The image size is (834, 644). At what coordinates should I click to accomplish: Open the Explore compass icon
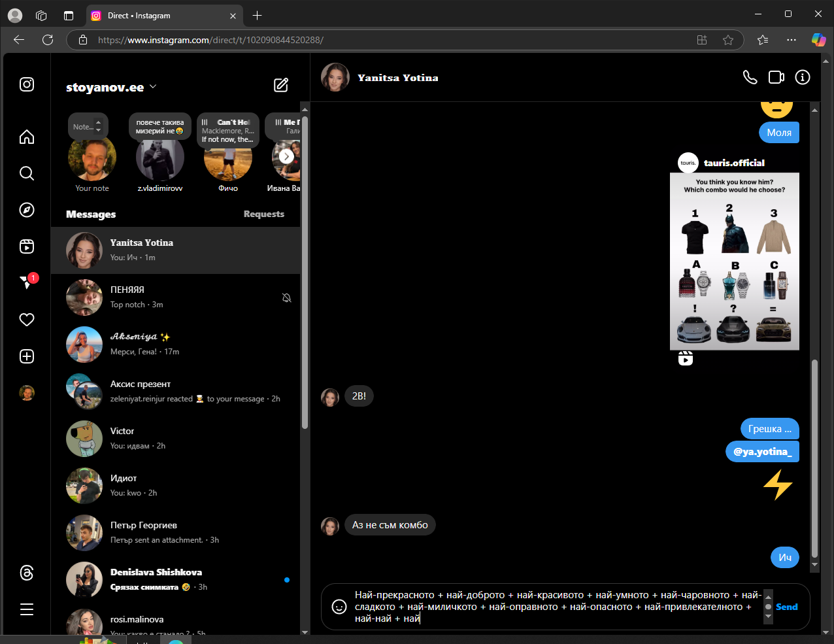coord(27,210)
